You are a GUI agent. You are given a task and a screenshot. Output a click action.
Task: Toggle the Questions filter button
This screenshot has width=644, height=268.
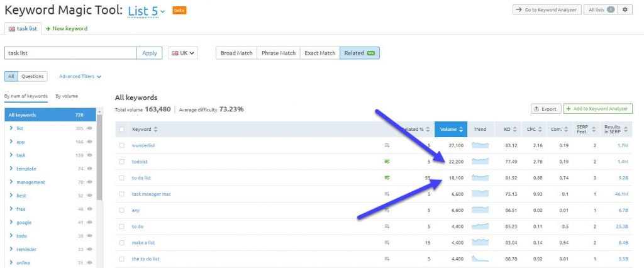tap(33, 77)
